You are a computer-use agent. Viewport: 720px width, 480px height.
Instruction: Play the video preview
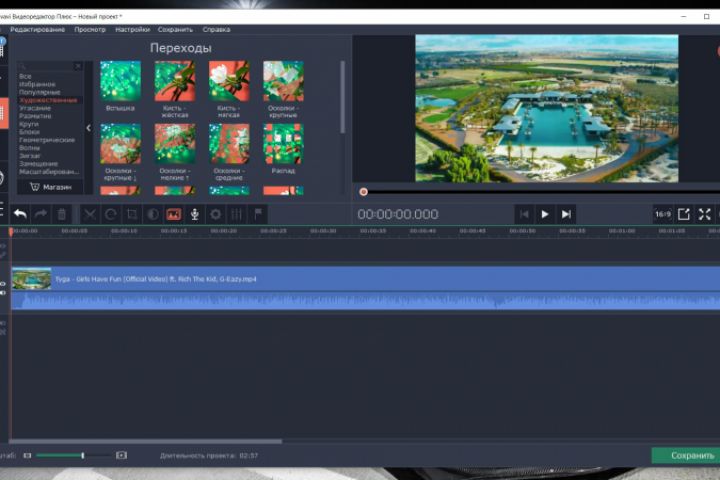coord(545,214)
